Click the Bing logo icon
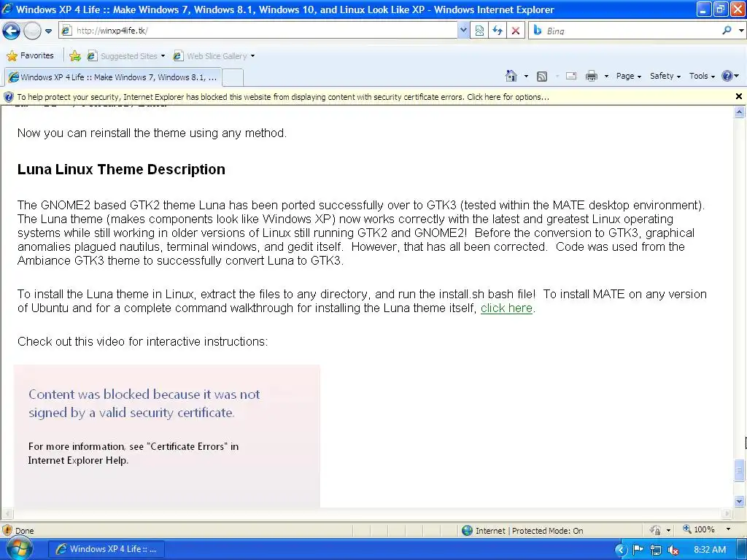Viewport: 747px width, 560px height. coord(538,31)
